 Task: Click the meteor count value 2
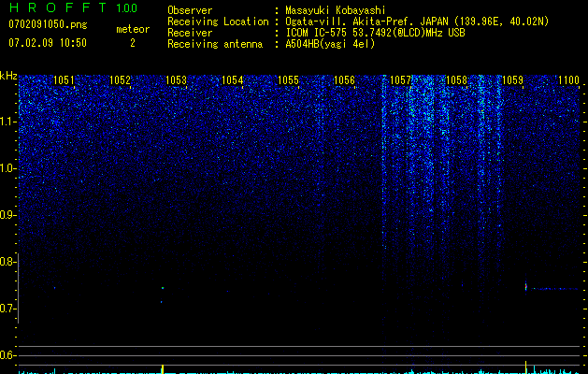(x=133, y=43)
